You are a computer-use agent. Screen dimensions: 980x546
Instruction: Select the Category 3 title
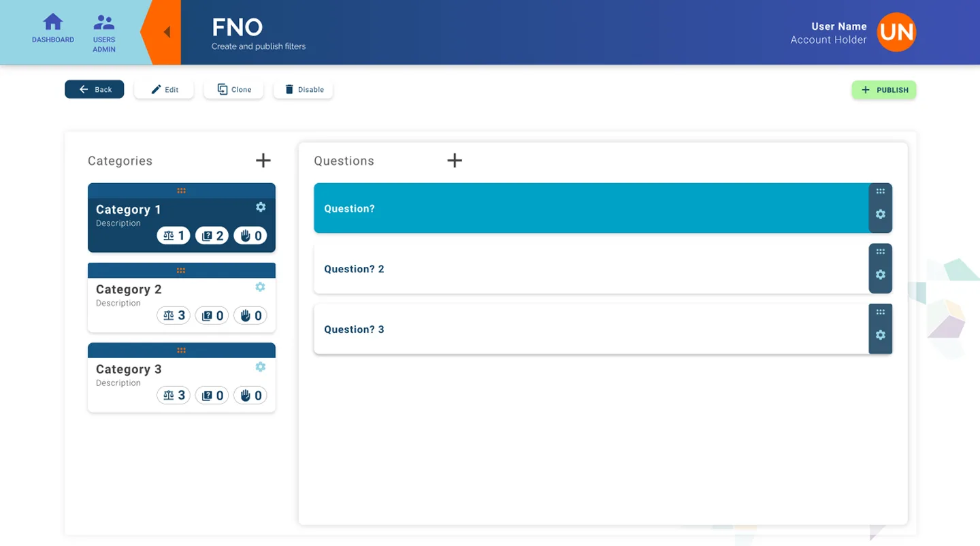click(x=129, y=369)
